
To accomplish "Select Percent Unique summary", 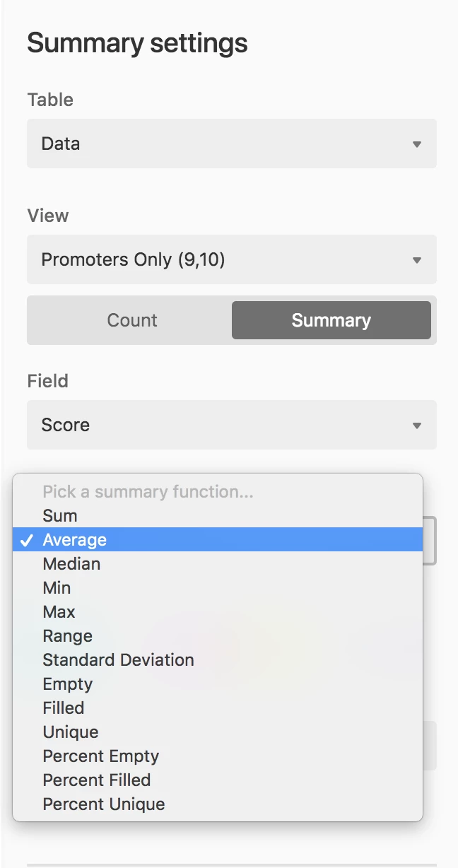I will 103,804.
